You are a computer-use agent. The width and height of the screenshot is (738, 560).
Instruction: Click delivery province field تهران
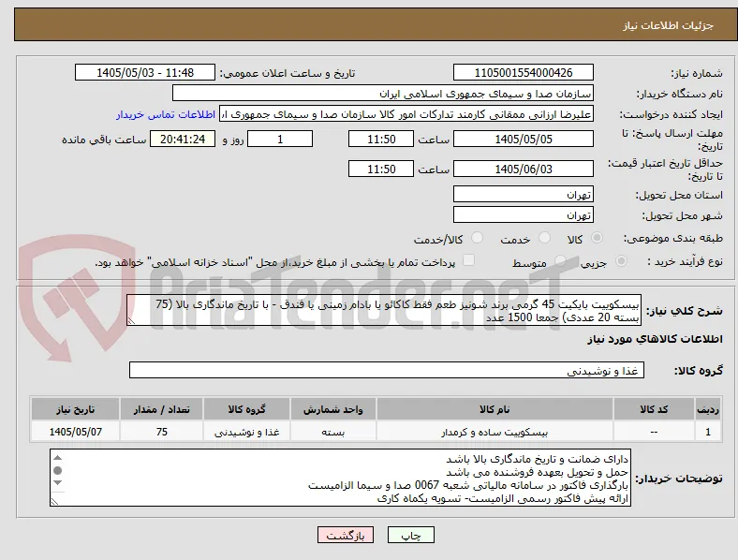[523, 194]
